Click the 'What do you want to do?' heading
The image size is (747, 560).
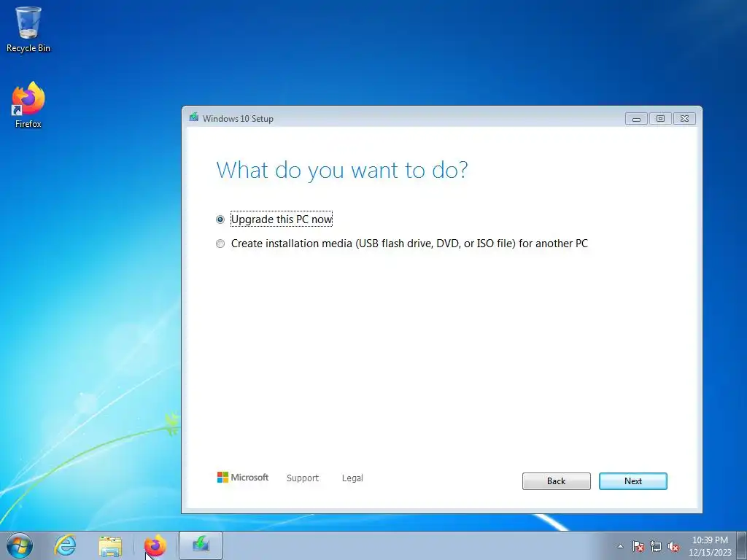tap(342, 170)
